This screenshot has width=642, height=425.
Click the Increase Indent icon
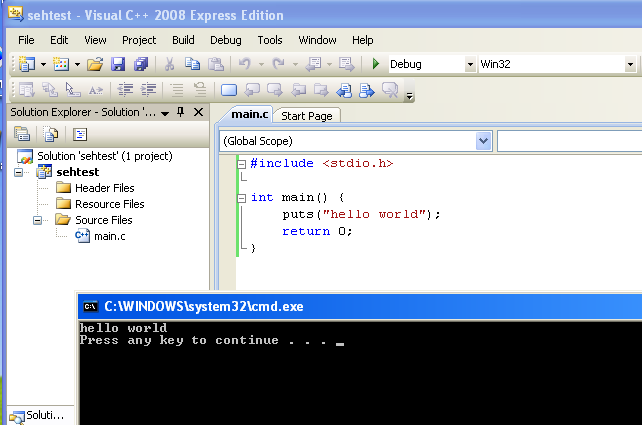click(x=148, y=89)
